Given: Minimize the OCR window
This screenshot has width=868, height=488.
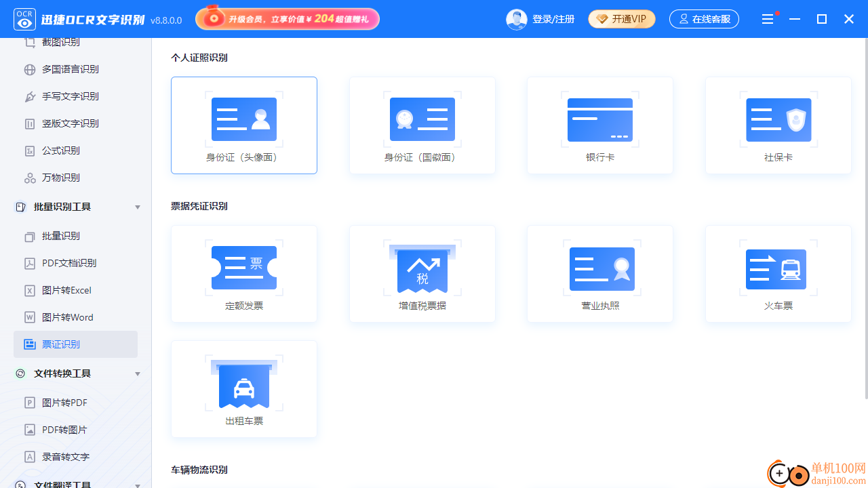Looking at the screenshot, I should pyautogui.click(x=795, y=19).
